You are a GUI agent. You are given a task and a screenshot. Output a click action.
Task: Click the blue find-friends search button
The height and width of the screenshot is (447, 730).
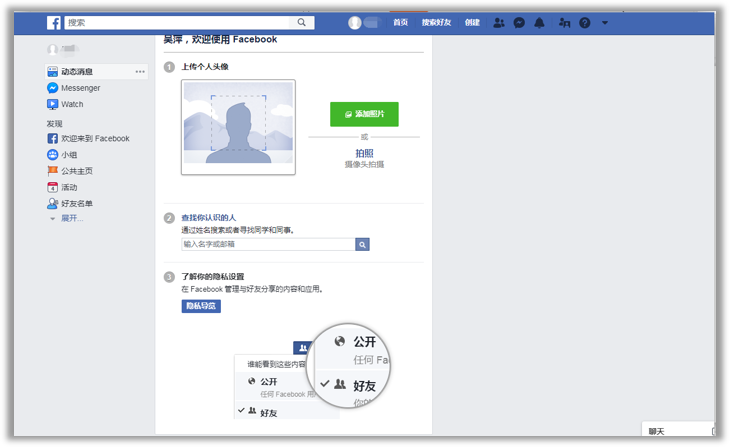362,244
